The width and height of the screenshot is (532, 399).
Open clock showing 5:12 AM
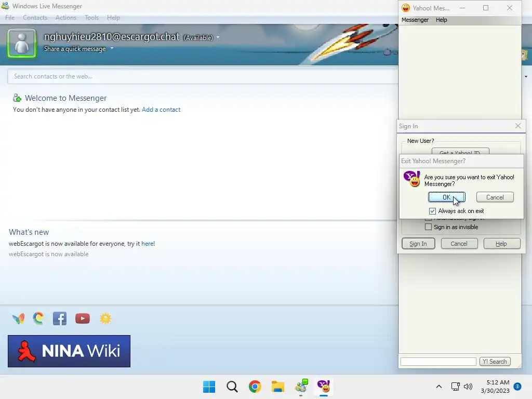495,387
